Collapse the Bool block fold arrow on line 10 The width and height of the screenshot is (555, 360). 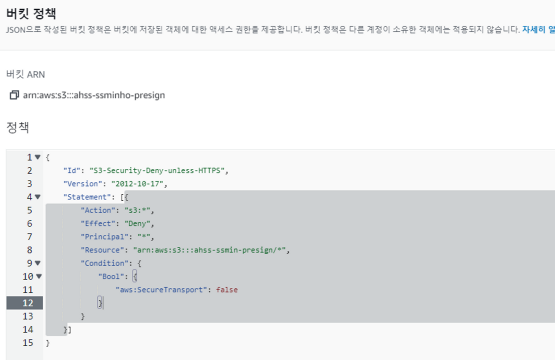pyautogui.click(x=39, y=276)
